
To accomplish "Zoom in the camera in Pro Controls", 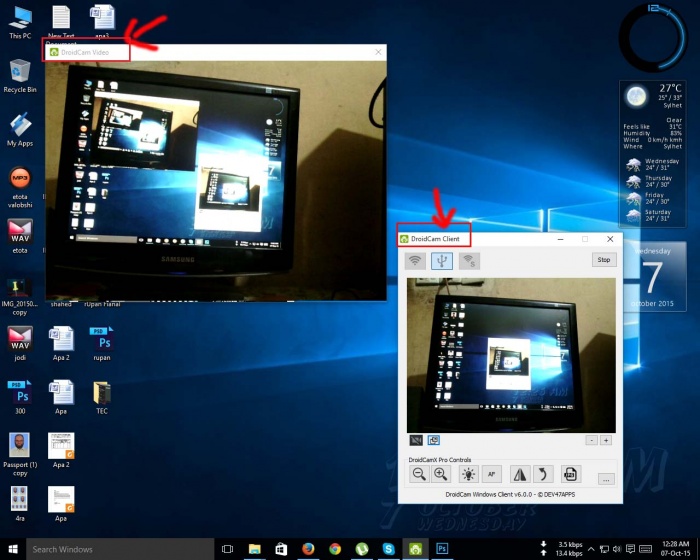I will [x=441, y=474].
